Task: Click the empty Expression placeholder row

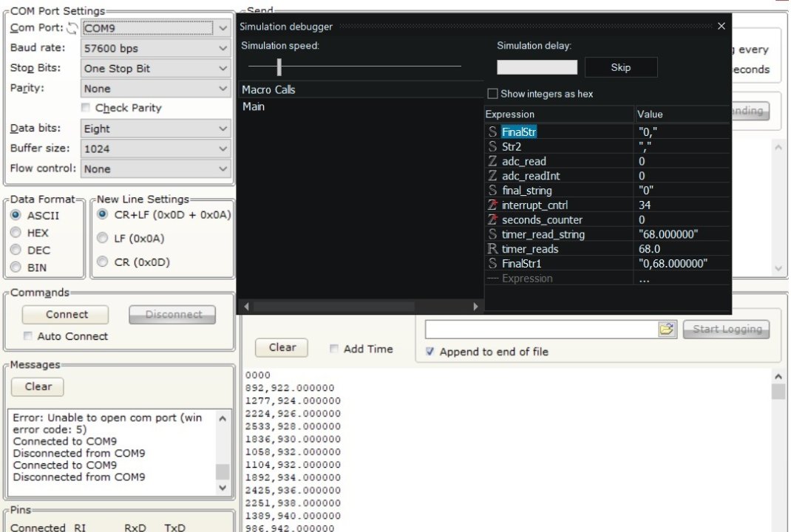Action: click(x=608, y=279)
